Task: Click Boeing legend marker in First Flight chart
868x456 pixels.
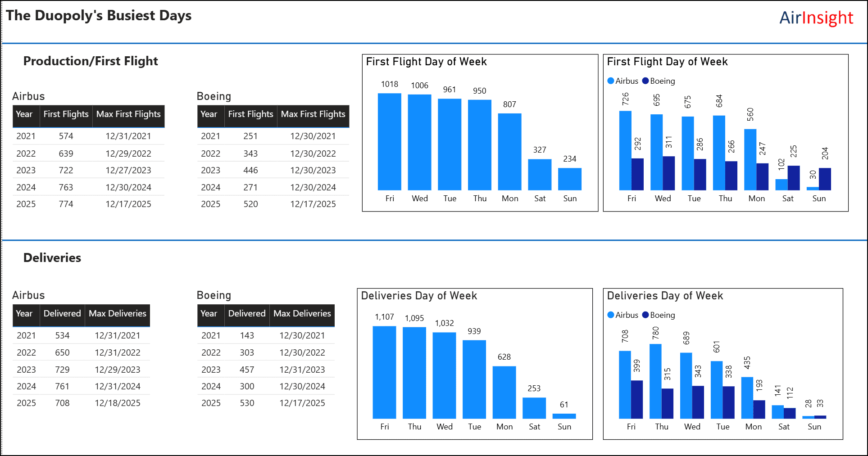Action: pyautogui.click(x=645, y=81)
